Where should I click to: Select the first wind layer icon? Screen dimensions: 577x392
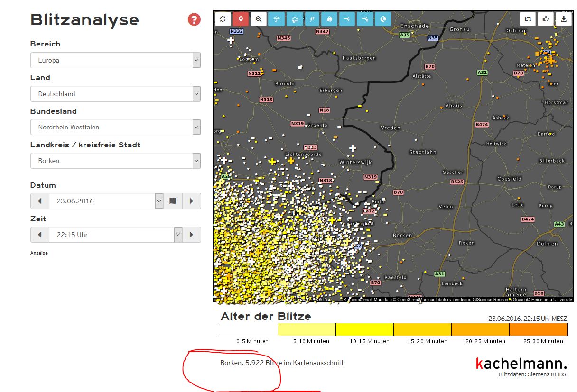tap(347, 19)
